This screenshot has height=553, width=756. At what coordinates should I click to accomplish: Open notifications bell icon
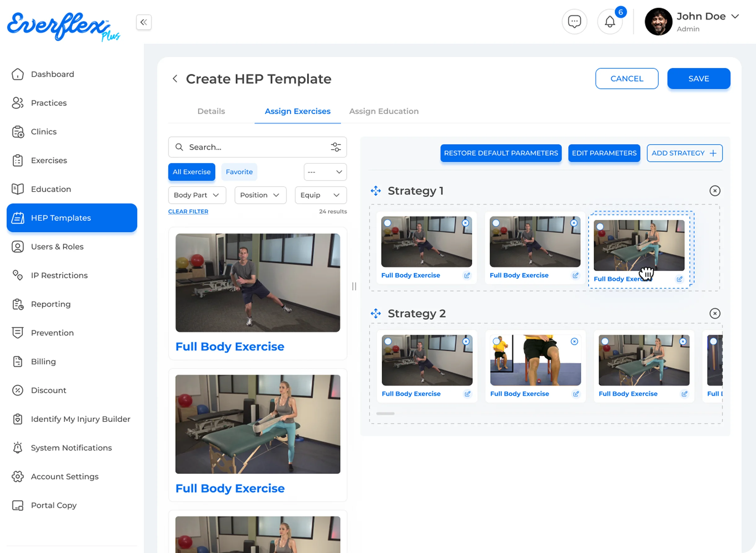[x=609, y=22]
